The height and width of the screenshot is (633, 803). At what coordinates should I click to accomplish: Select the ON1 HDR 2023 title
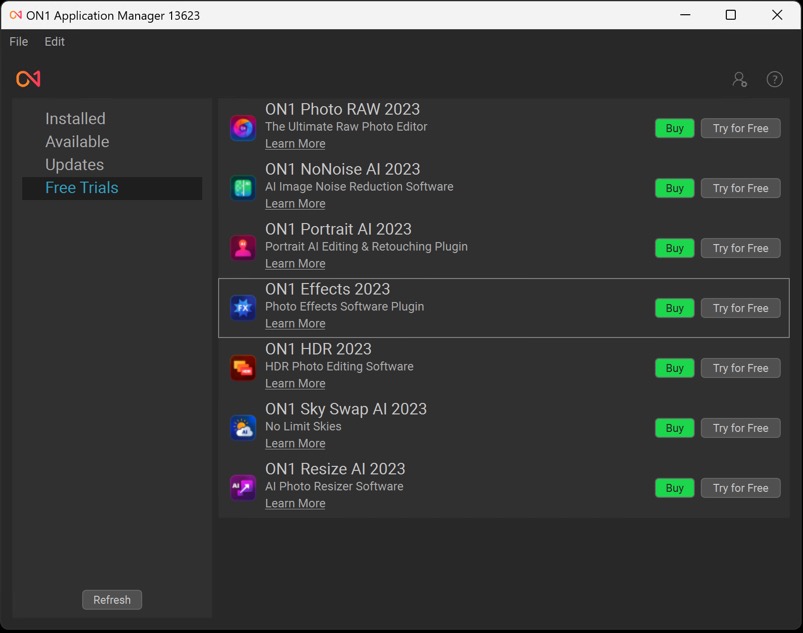pyautogui.click(x=319, y=349)
